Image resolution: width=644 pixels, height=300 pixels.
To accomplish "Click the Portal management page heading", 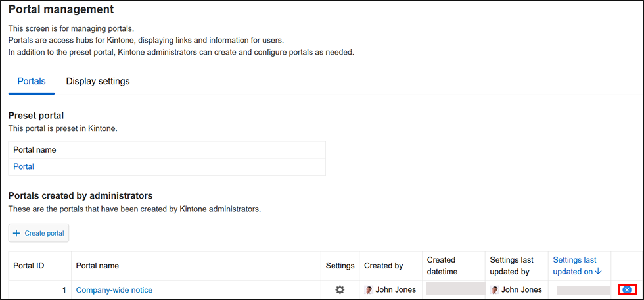I will (x=60, y=9).
